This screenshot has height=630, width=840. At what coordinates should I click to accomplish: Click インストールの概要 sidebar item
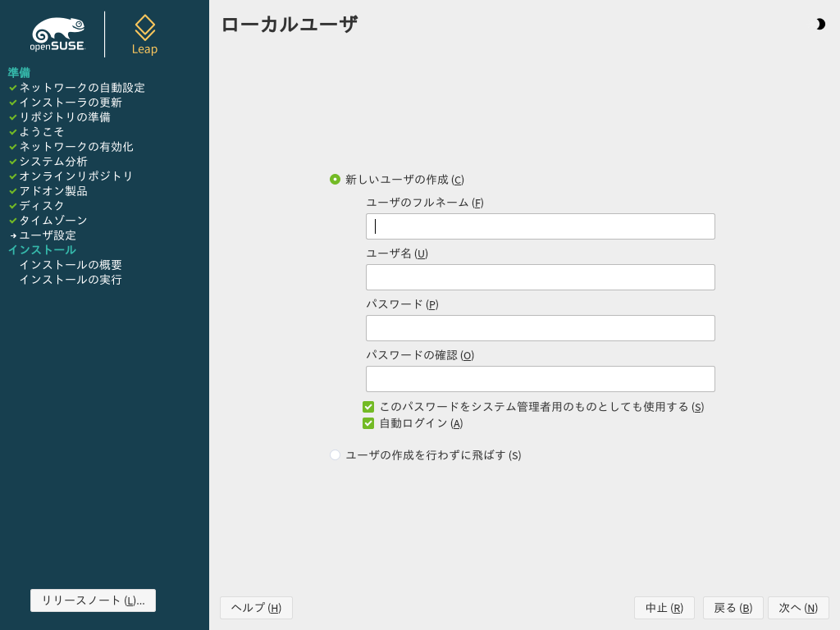71,265
